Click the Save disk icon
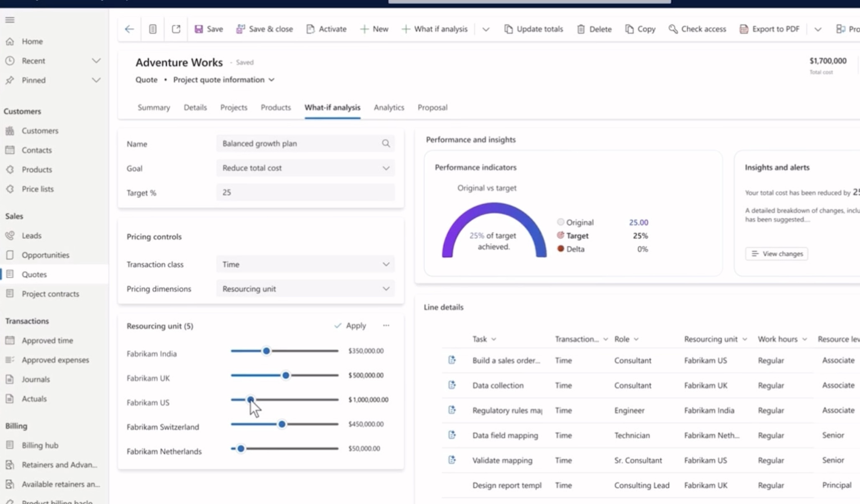The image size is (860, 504). pyautogui.click(x=199, y=29)
